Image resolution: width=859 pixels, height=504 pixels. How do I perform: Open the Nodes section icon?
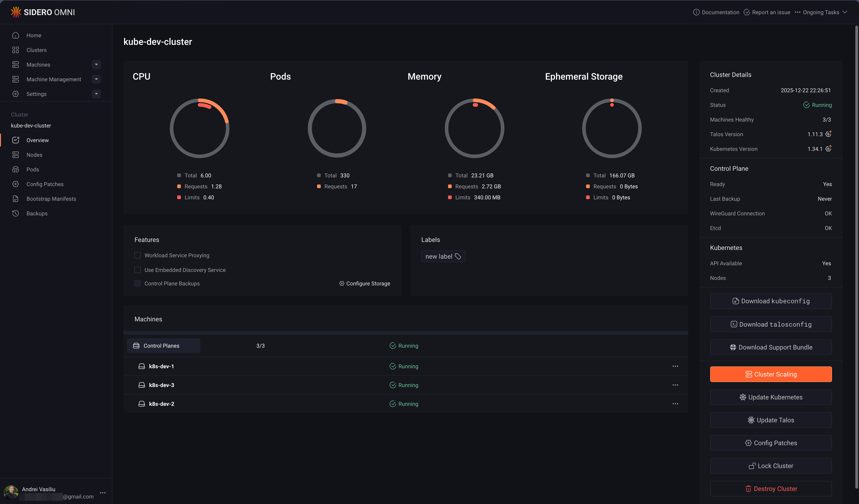tap(16, 155)
